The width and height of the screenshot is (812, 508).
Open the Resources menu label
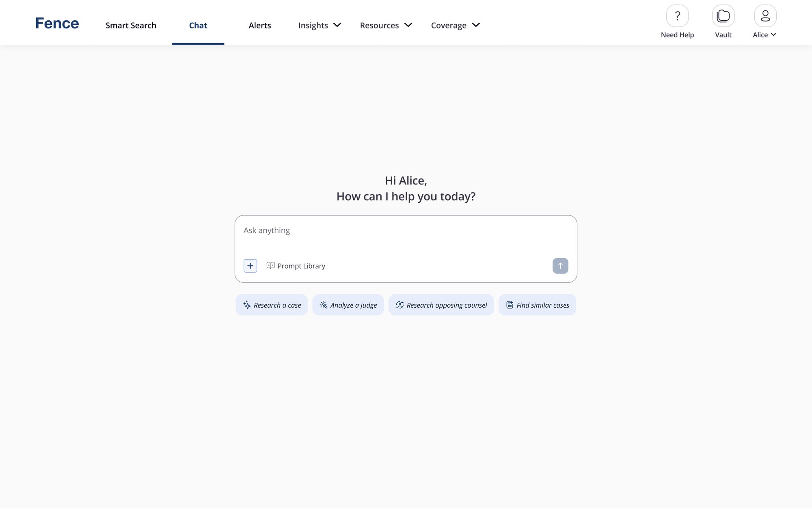(x=379, y=25)
